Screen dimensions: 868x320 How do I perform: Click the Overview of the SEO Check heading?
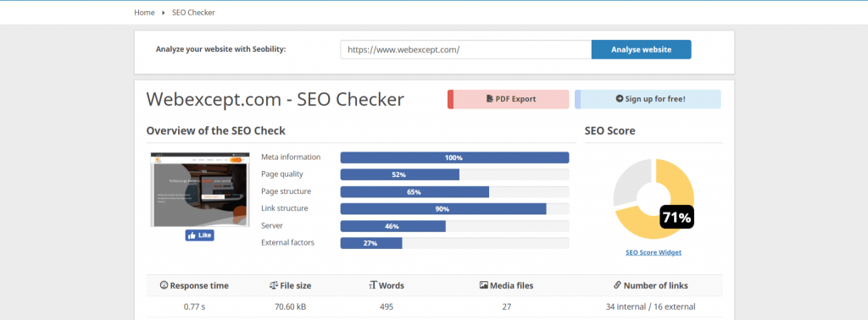[x=216, y=131]
